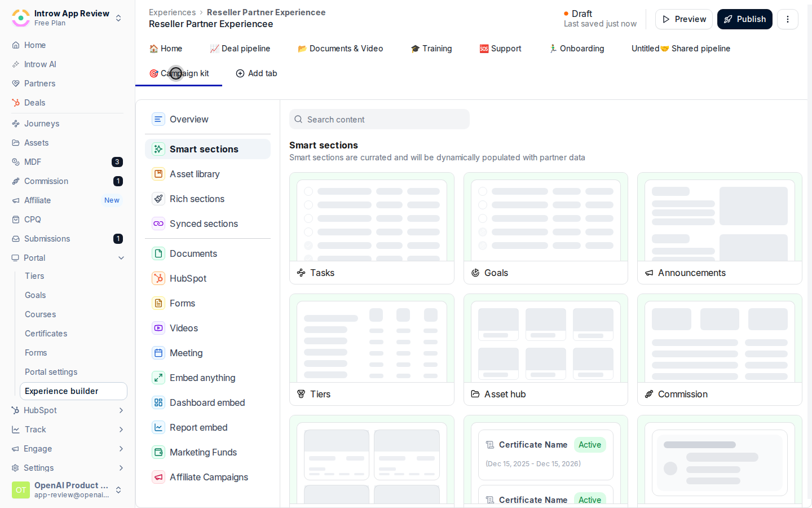Click the Meeting calendar icon

[158, 353]
